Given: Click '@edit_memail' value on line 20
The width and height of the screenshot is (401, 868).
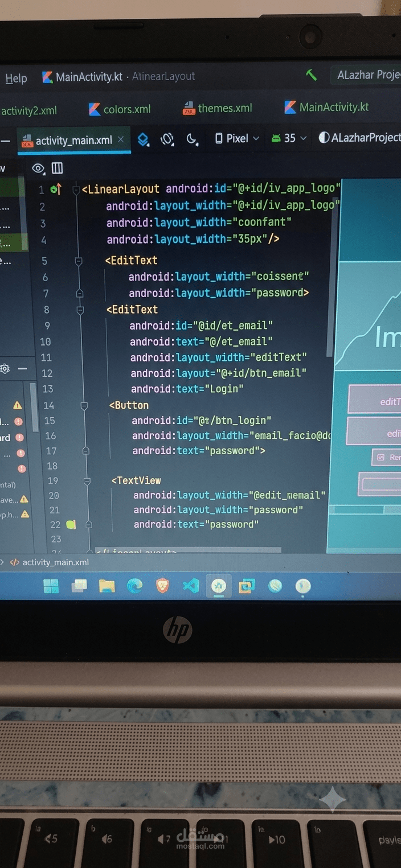Looking at the screenshot, I should pos(289,495).
